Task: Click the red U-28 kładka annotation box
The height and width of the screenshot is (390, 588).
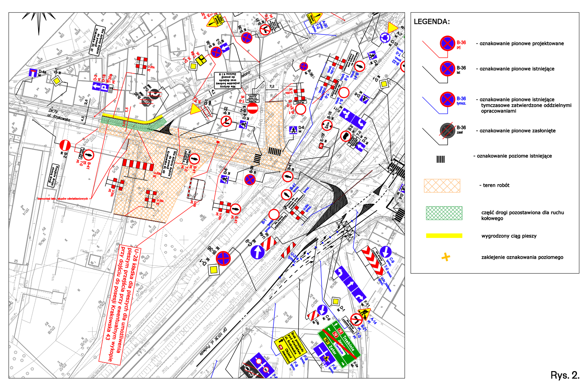Action: click(x=119, y=304)
